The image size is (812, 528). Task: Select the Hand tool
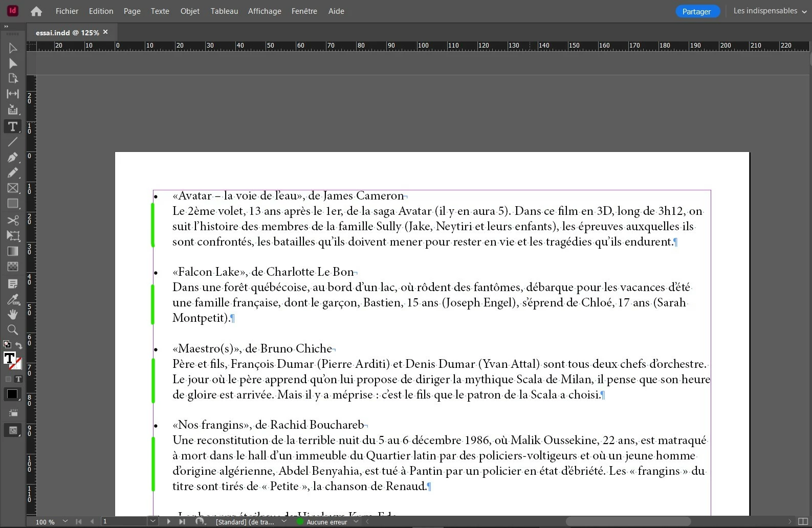[x=13, y=314]
